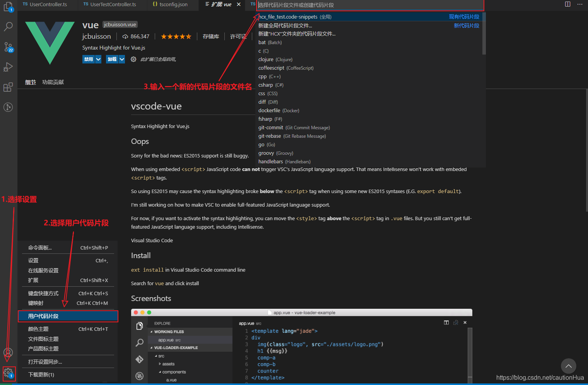588x385 pixels.
Task: Open the Search view in activity bar
Action: point(8,27)
